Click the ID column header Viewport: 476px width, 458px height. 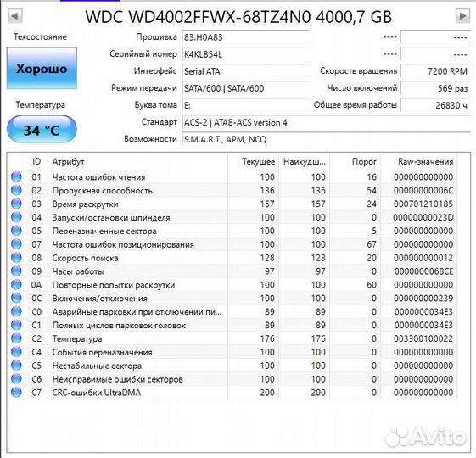click(36, 162)
